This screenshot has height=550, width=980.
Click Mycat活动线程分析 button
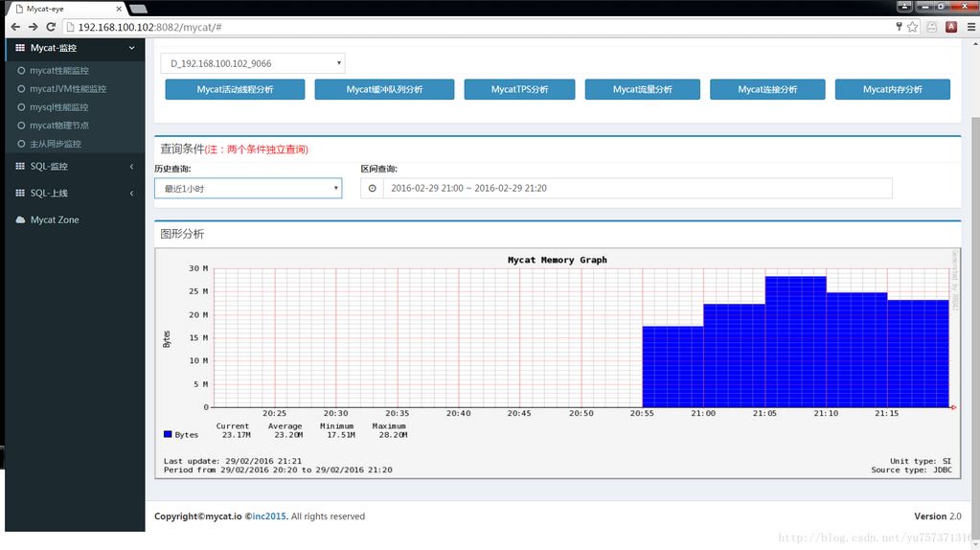(235, 89)
